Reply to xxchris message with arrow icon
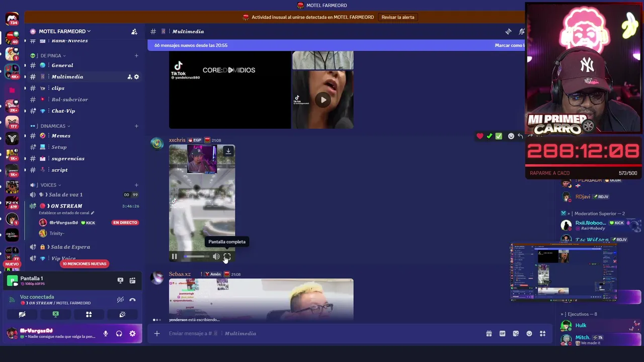Image resolution: width=644 pixels, height=362 pixels. click(x=520, y=136)
